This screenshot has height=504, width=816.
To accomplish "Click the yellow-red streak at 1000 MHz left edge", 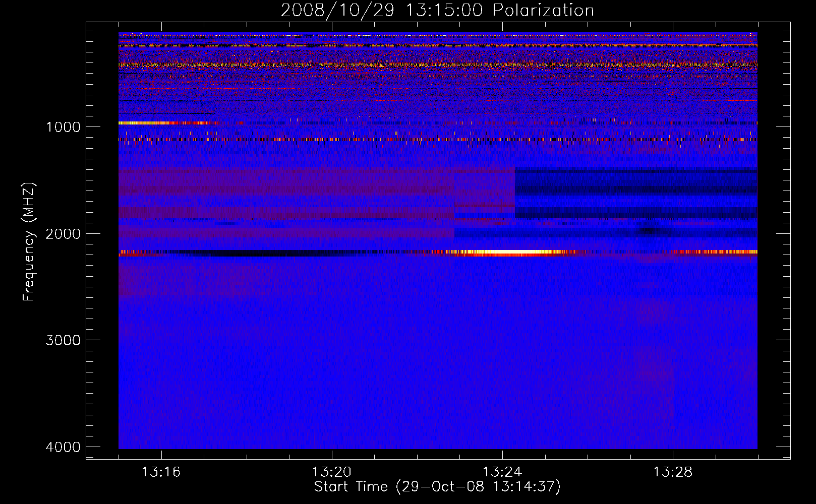I will 168,123.
